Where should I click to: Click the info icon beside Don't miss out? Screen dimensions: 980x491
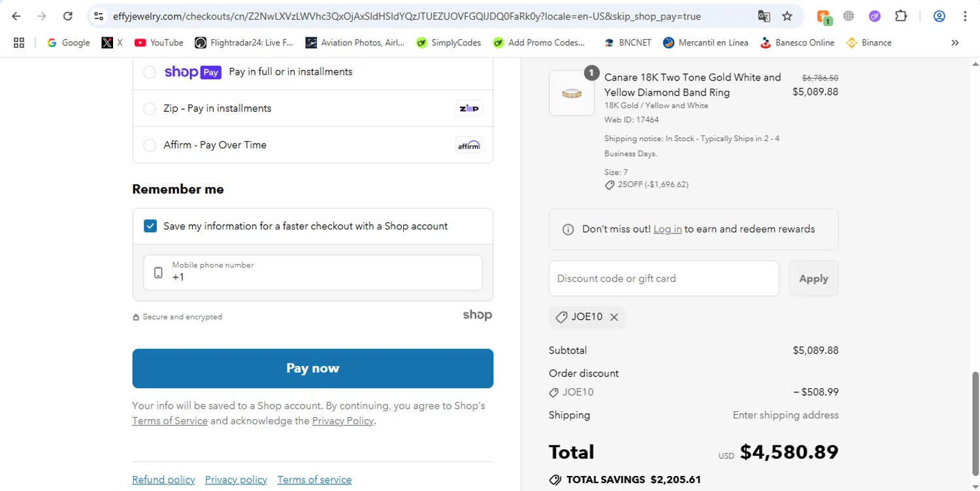[568, 229]
